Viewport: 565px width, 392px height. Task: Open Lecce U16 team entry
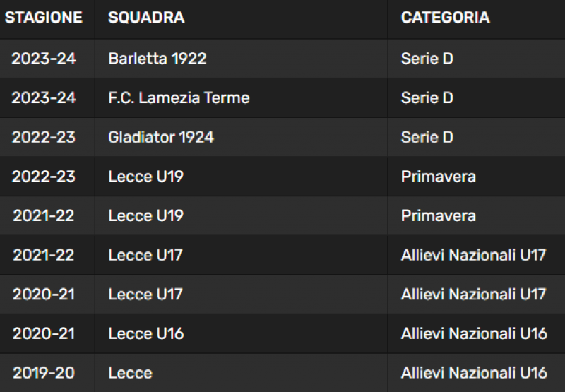tap(146, 333)
